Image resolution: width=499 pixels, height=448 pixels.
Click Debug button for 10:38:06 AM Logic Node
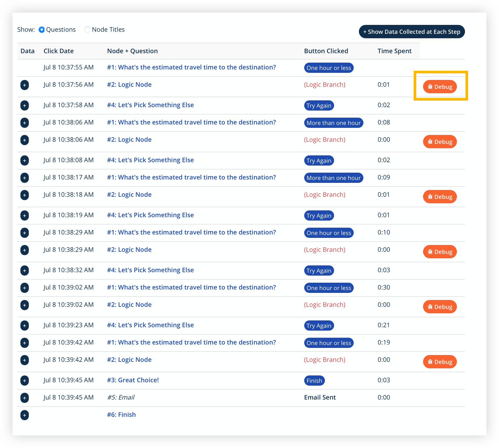[x=440, y=142]
